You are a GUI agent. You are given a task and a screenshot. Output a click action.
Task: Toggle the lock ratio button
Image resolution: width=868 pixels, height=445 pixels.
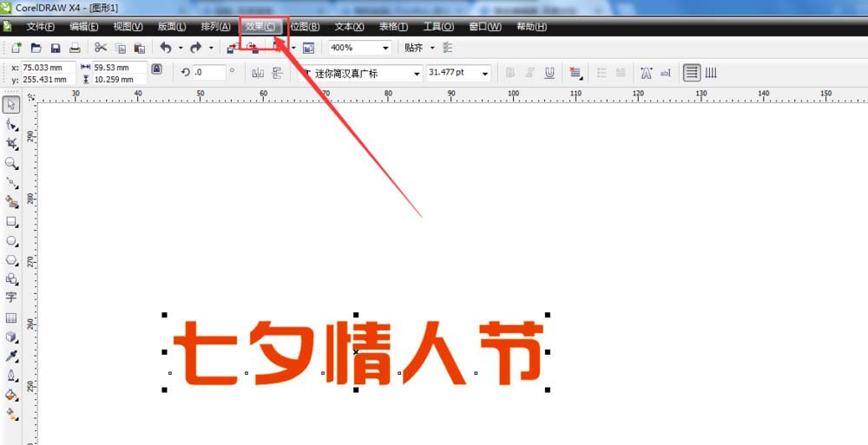click(x=156, y=69)
